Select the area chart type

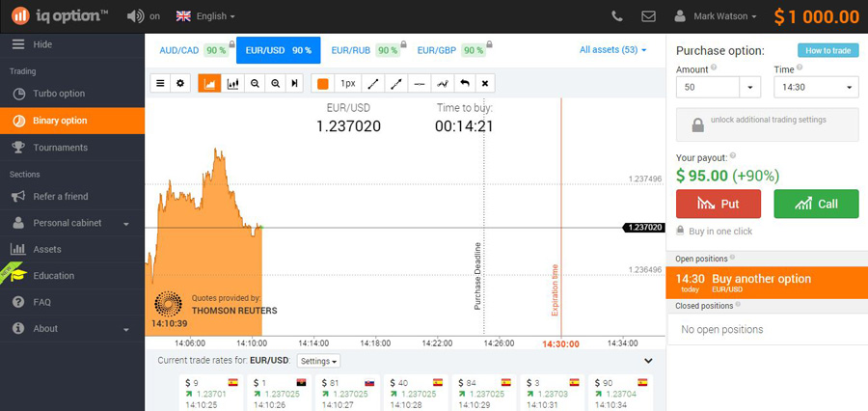pos(210,83)
